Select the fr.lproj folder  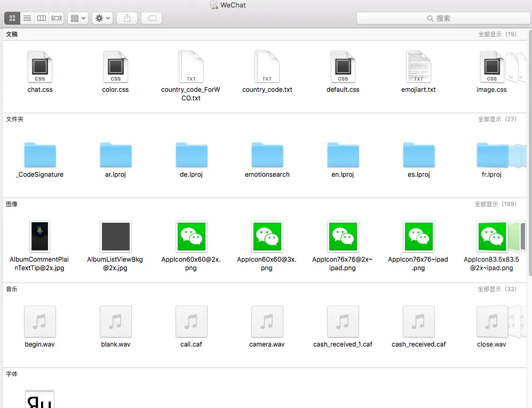point(493,155)
